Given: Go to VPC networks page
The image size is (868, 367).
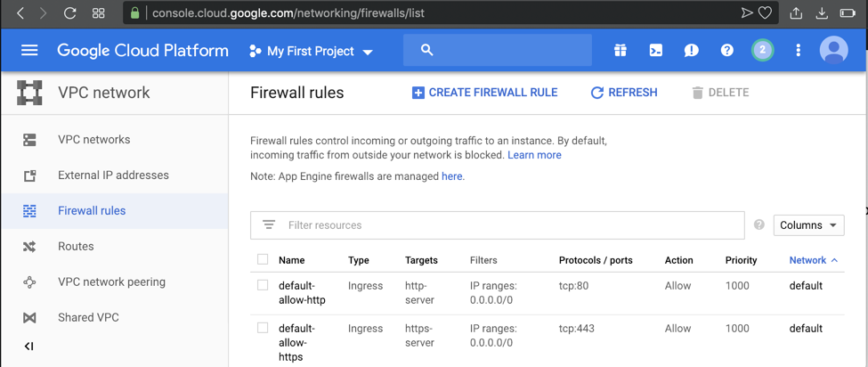Looking at the screenshot, I should tap(93, 140).
